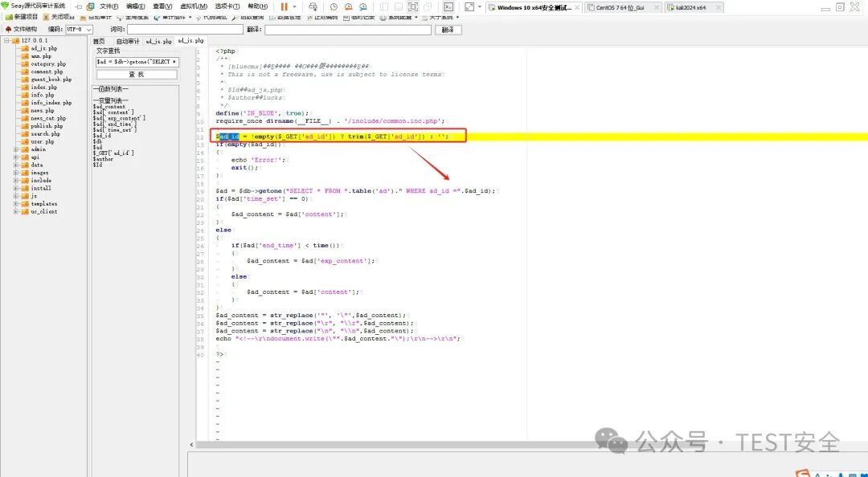
Task: Select publish.php in the file tree
Action: click(47, 126)
